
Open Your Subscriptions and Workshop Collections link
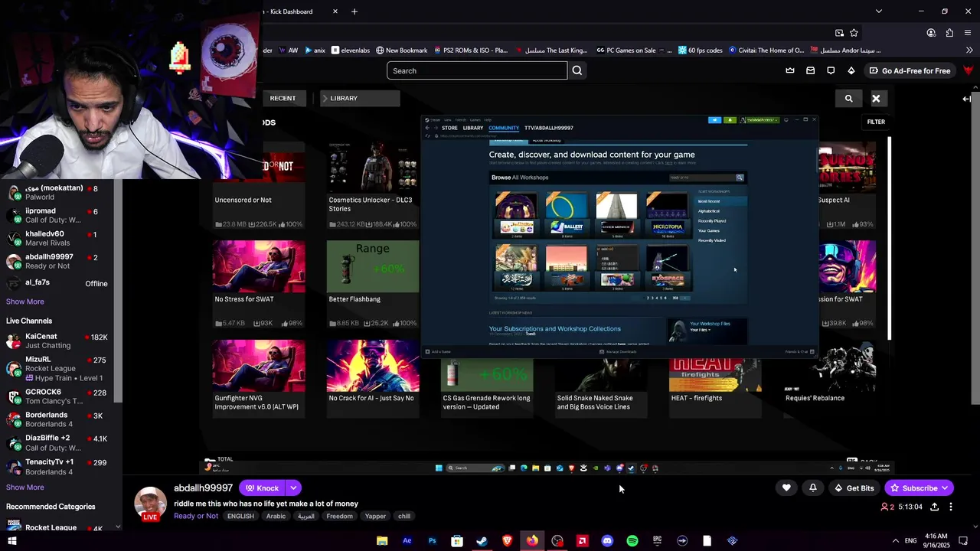coord(555,329)
